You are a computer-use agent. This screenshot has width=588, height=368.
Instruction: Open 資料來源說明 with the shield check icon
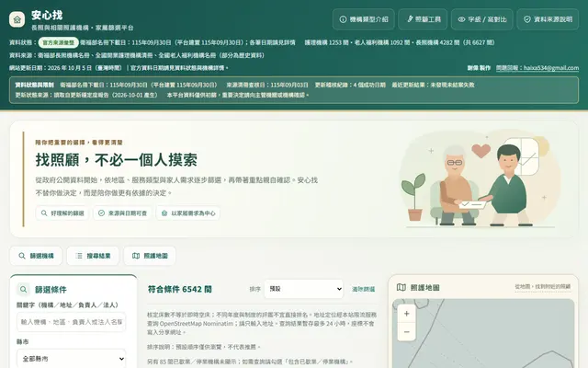pos(548,19)
